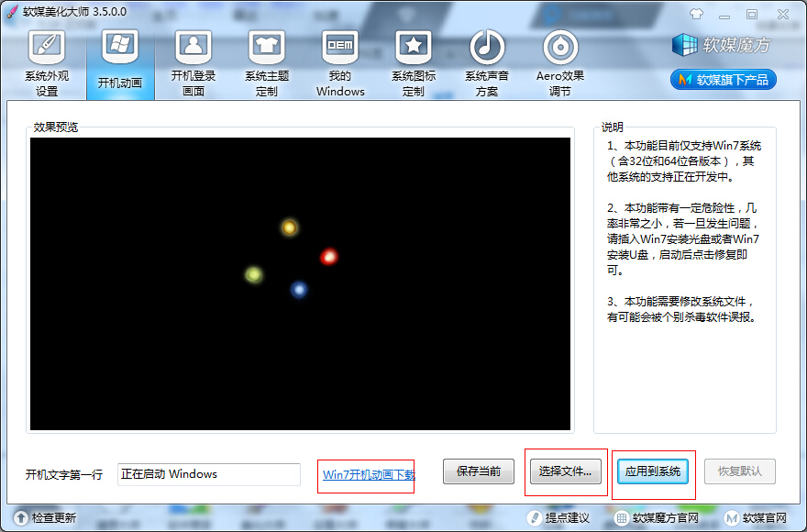This screenshot has height=532, width=807.
Task: Click the 软媒旗下产品 button
Action: pos(724,79)
